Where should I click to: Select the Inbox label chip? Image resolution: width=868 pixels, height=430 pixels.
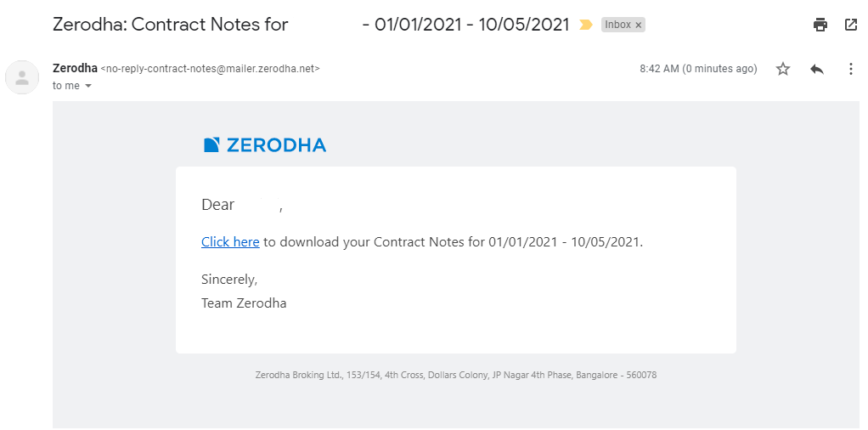[623, 25]
